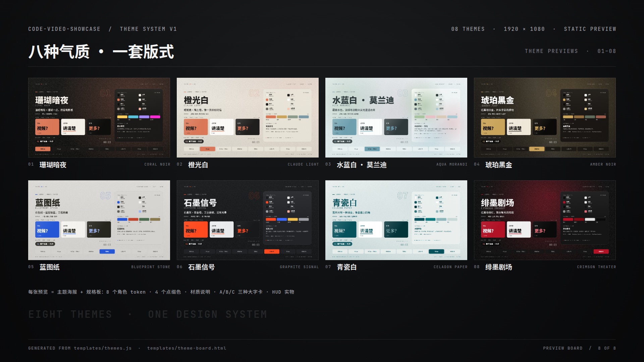Click the 橙光白 caption under thumbnail 02
This screenshot has height=362, width=644.
point(198,165)
